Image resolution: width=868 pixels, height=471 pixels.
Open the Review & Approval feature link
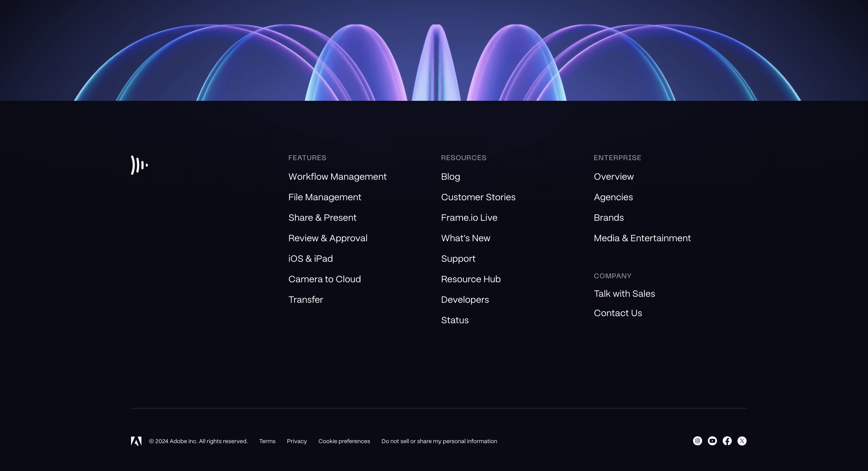pyautogui.click(x=327, y=238)
